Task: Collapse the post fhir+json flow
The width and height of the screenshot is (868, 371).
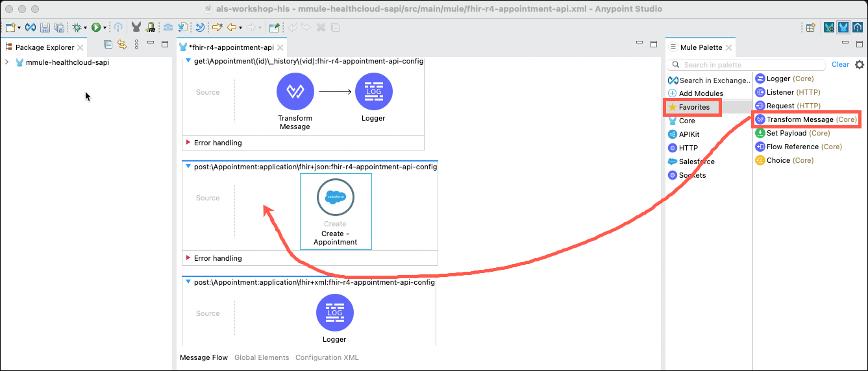Action: [x=188, y=167]
